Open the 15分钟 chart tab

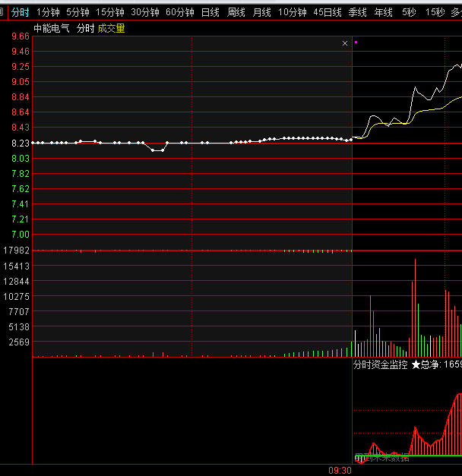109,12
